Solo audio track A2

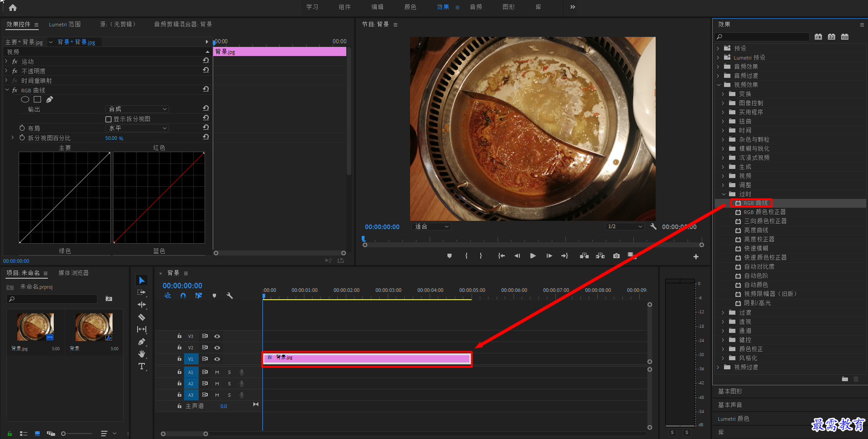[x=229, y=383]
